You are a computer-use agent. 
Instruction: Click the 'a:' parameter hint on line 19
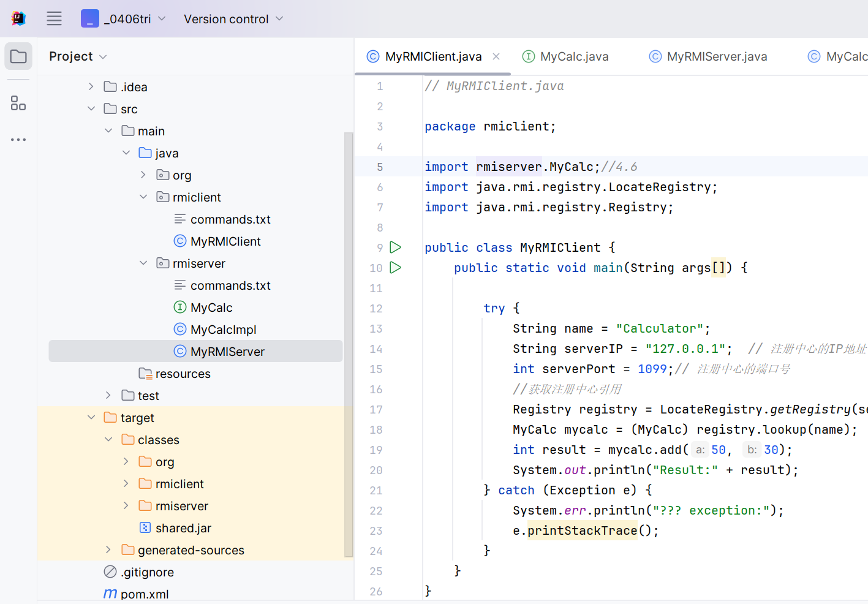tap(700, 450)
